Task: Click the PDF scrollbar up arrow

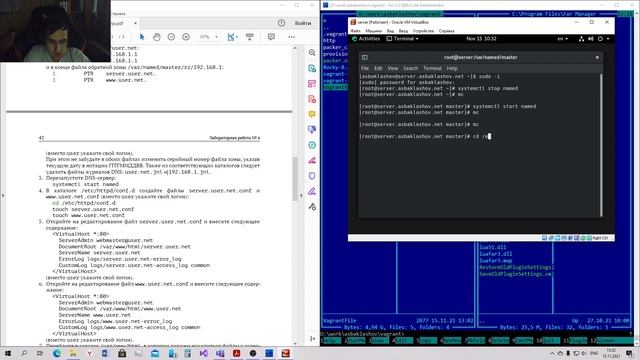Action: pos(295,48)
